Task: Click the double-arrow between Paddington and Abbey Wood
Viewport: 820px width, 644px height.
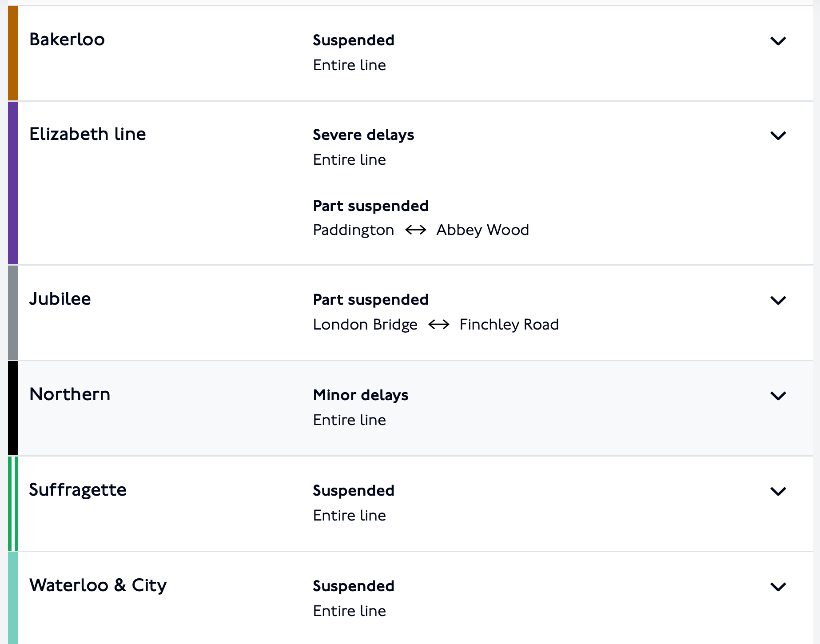Action: (x=416, y=230)
